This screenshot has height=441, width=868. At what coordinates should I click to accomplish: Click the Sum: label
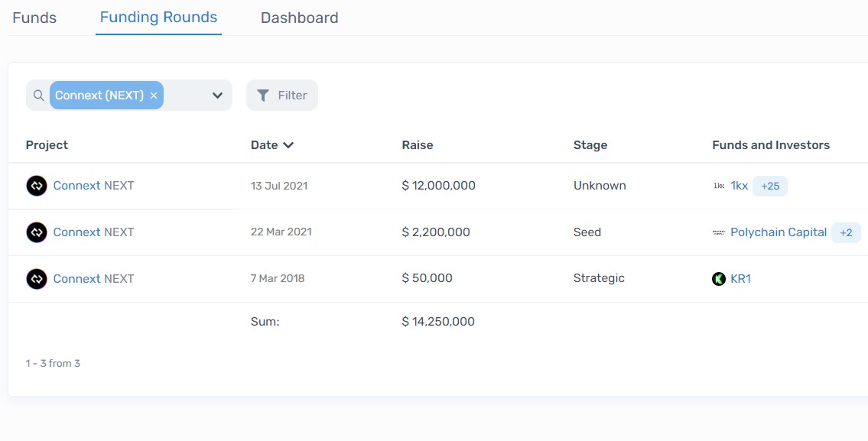point(265,322)
